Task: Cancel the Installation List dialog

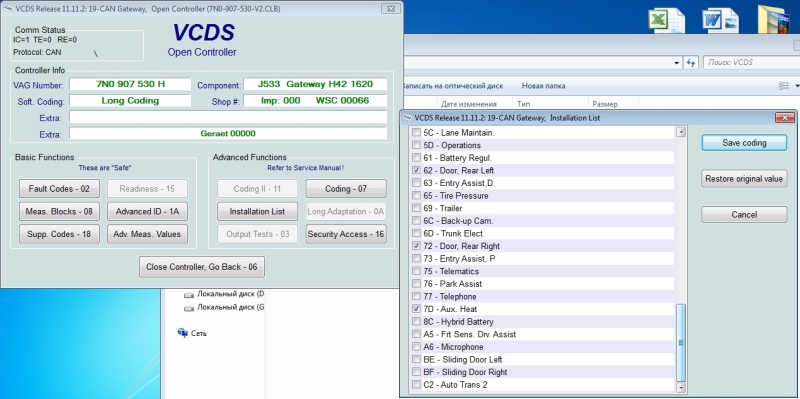Action: tap(744, 214)
